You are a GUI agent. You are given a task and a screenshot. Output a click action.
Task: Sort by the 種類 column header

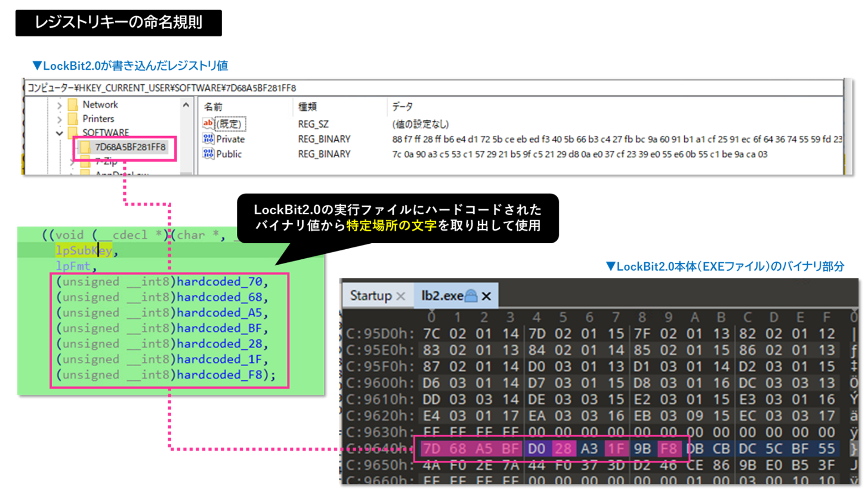tap(308, 107)
